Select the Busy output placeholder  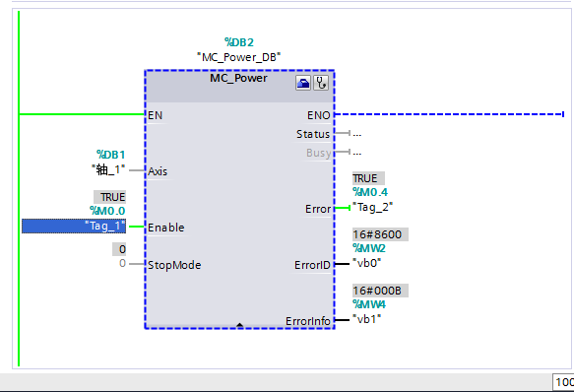[357, 153]
